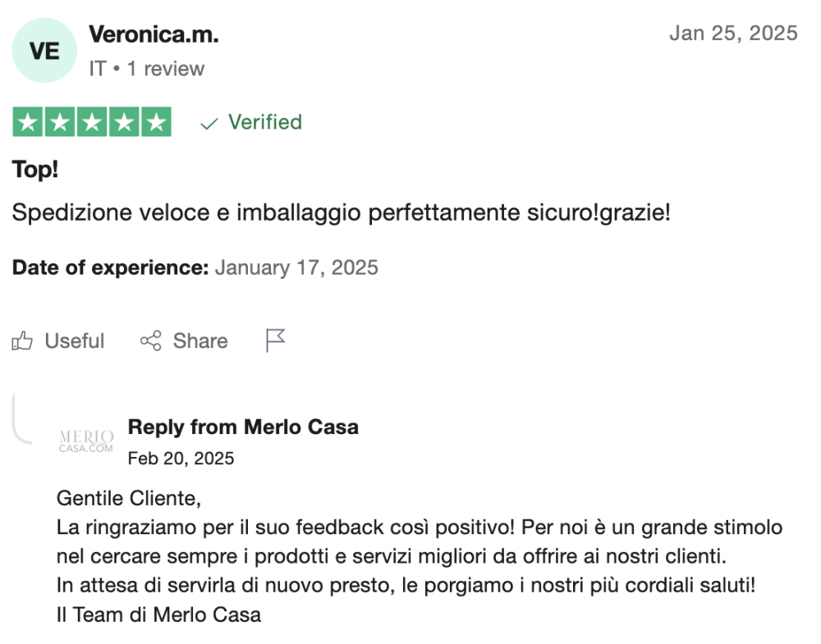This screenshot has width=821, height=644.
Task: Click the Verified label text
Action: pos(265,122)
